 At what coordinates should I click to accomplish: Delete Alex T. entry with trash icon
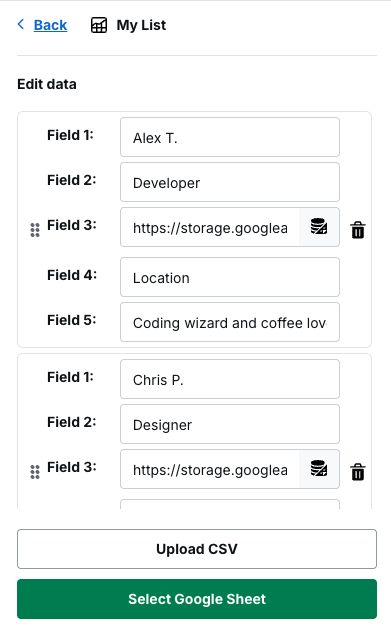pos(358,230)
